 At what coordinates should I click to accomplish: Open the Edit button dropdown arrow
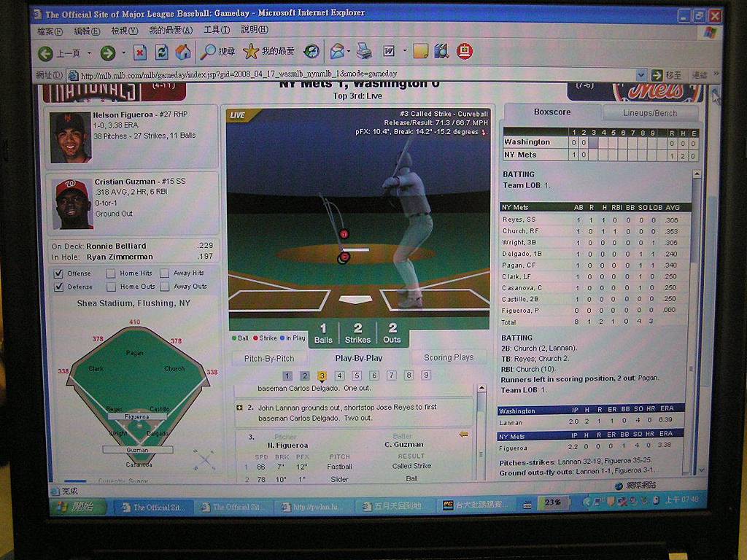(x=404, y=50)
